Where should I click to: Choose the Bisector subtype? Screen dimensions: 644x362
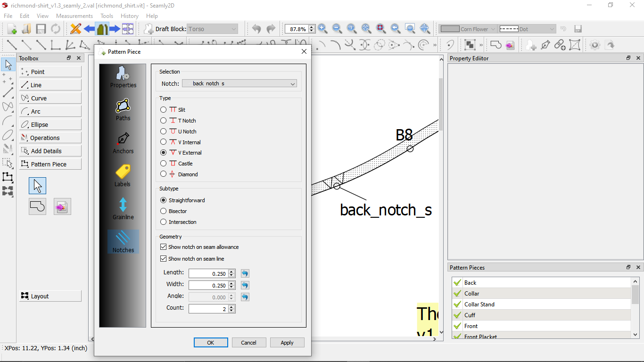point(164,211)
